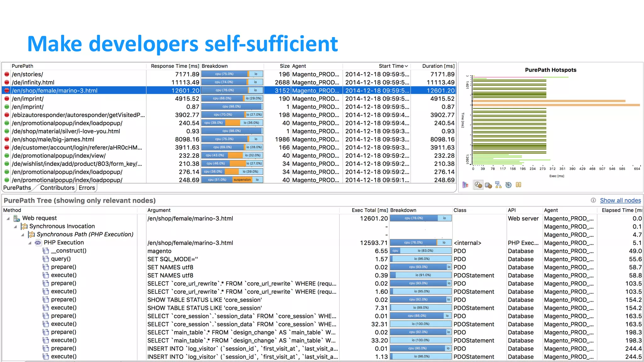Click the elapsed time value 49.0
The image size is (644, 362).
tap(635, 251)
